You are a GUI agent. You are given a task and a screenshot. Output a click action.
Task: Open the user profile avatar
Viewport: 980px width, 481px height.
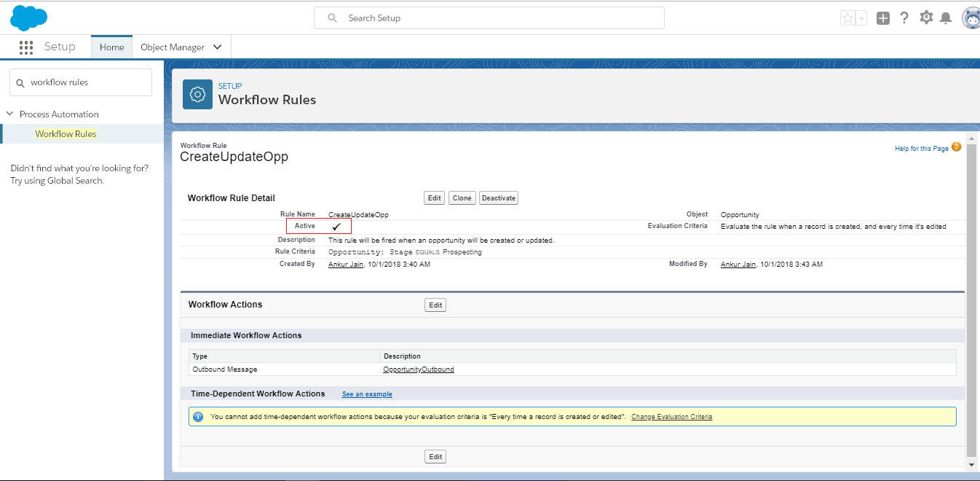pyautogui.click(x=971, y=18)
